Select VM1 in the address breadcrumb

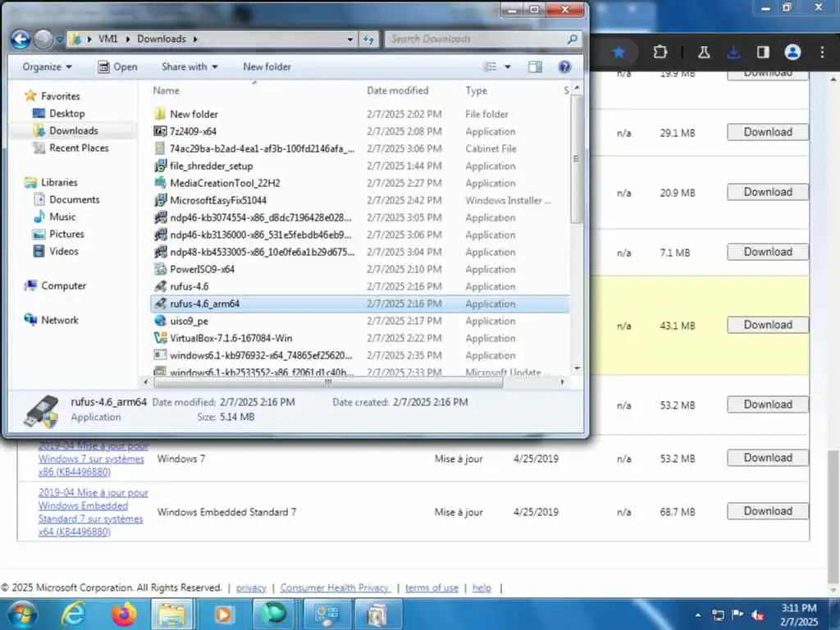click(107, 39)
